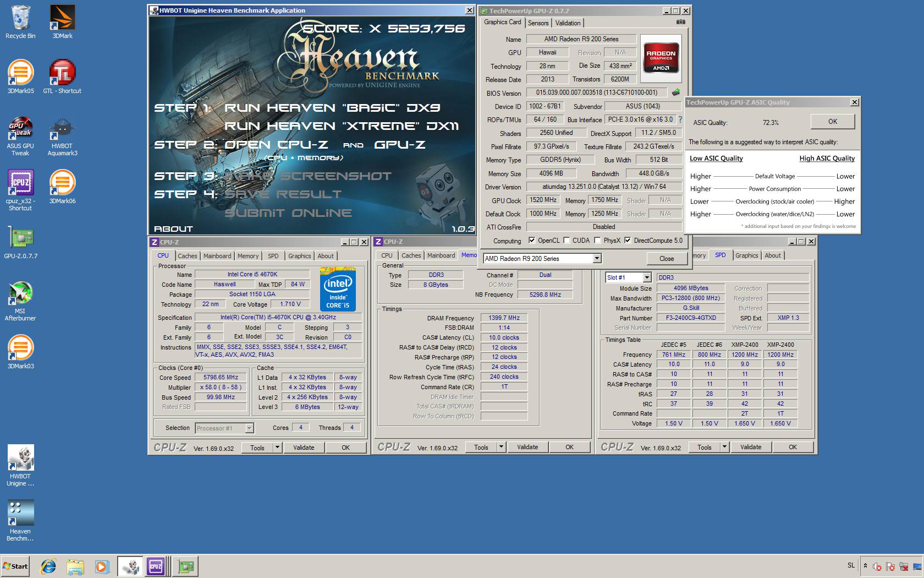Expand Tools dropdown arrow in right CPU-Z
This screenshot has width=924, height=578.
(x=725, y=448)
